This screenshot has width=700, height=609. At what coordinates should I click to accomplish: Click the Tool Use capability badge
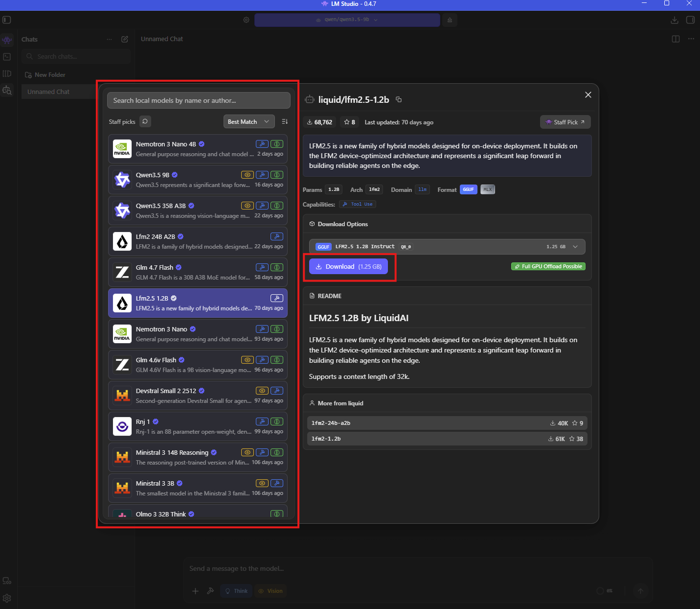358,204
